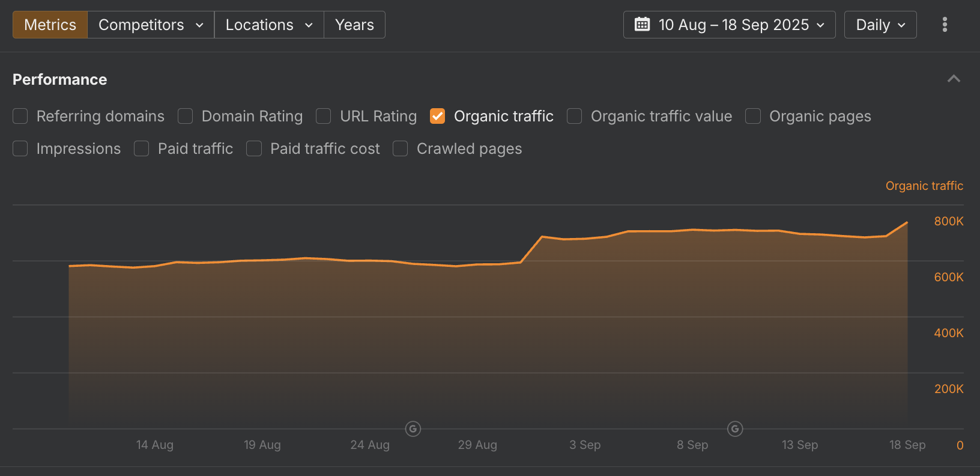Enable the Referring domains checkbox
This screenshot has height=476, width=980.
(20, 116)
